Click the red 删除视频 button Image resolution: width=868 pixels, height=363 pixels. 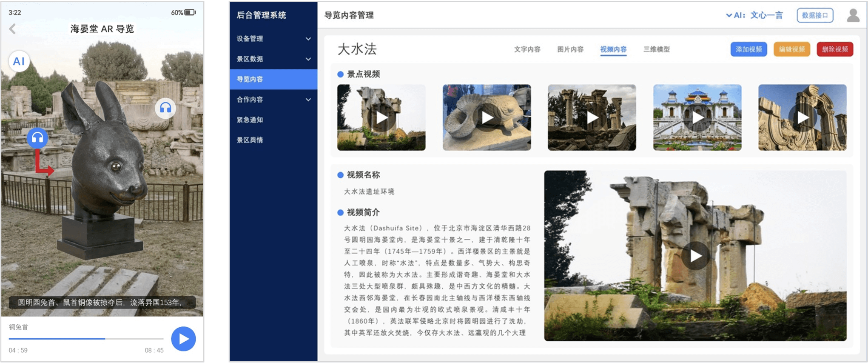click(834, 49)
